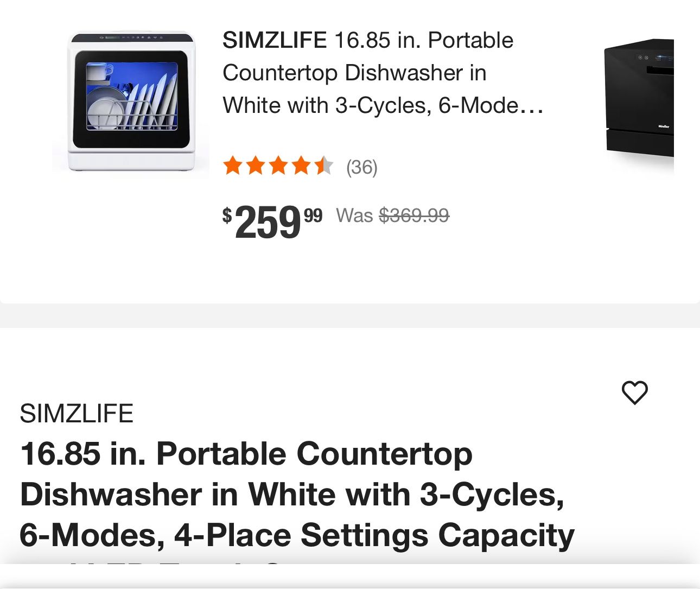
Task: Click the crossed-out $369.99 price
Action: pos(414,216)
